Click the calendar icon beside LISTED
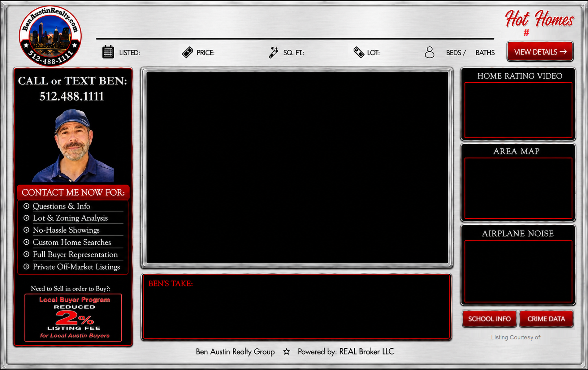This screenshot has height=370, width=588. coord(108,52)
